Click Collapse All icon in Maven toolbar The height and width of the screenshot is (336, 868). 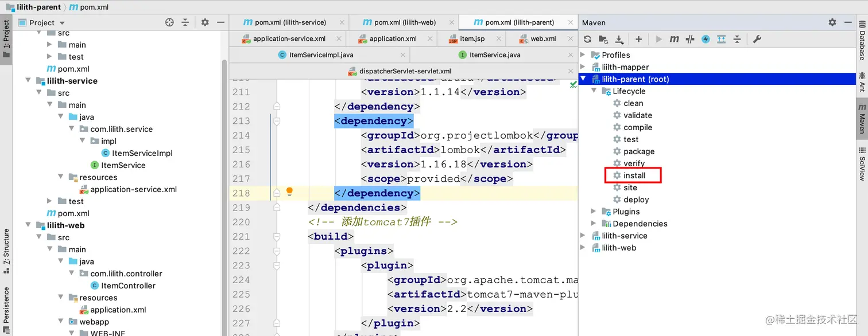point(737,39)
